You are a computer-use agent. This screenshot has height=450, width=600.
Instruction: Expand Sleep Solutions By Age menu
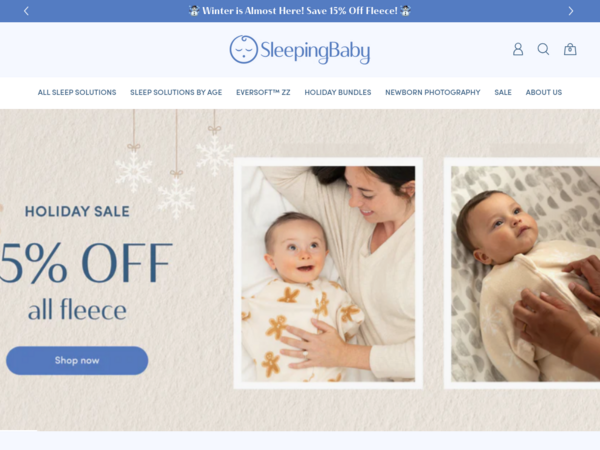[176, 92]
